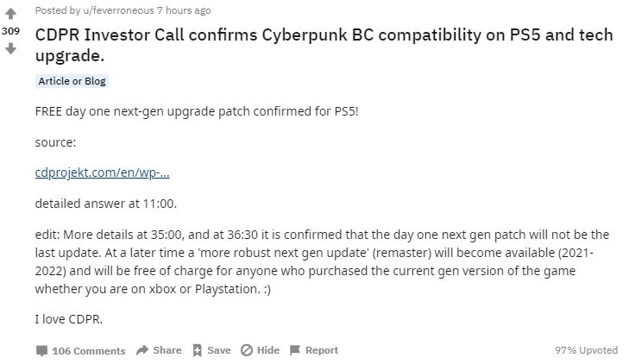
Task: Click the 97% Upvoted text
Action: click(587, 350)
